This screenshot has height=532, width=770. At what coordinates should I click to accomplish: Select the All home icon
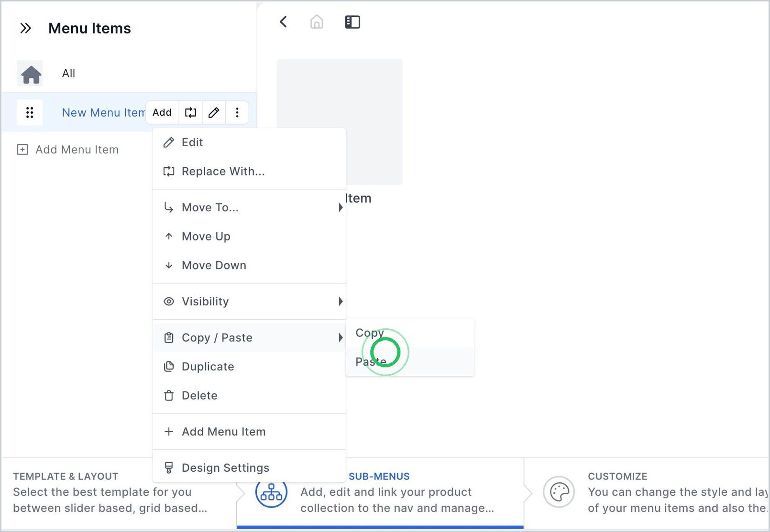[30, 74]
